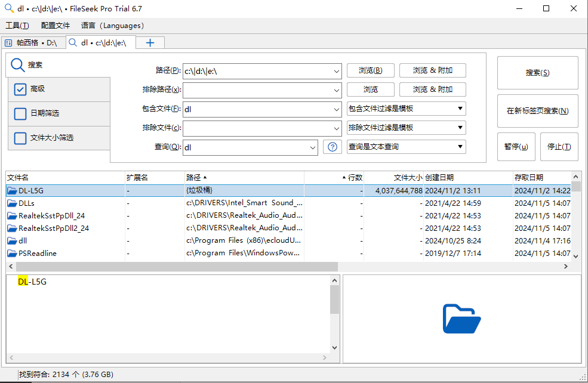The width and height of the screenshot is (588, 383).
Task: Click 浏览 & 附加 button for exclude path
Action: click(433, 89)
